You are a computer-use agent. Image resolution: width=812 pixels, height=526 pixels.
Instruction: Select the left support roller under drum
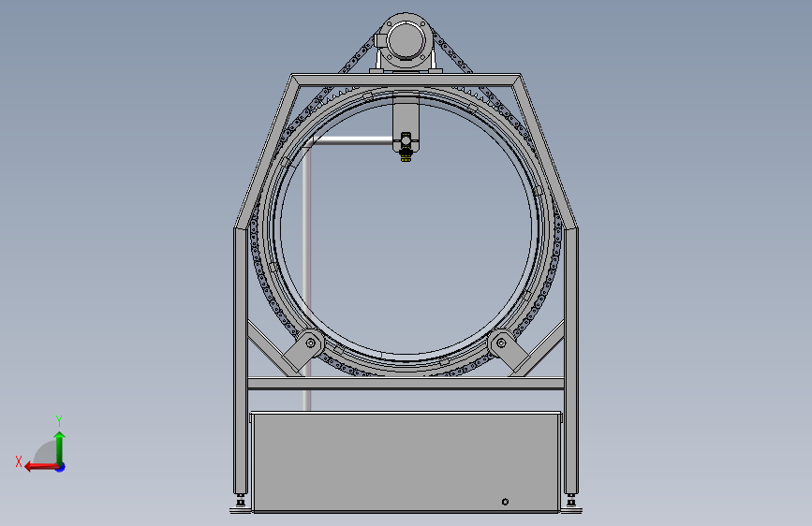(311, 343)
